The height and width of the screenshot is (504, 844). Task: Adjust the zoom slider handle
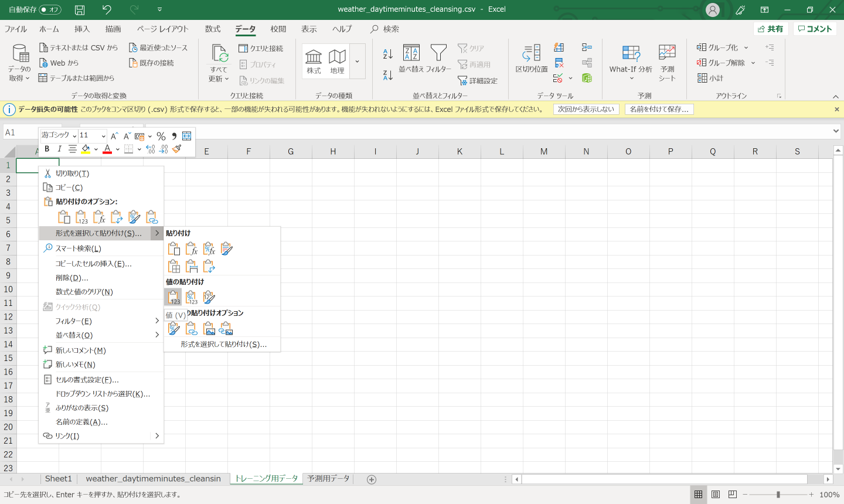coord(778,495)
